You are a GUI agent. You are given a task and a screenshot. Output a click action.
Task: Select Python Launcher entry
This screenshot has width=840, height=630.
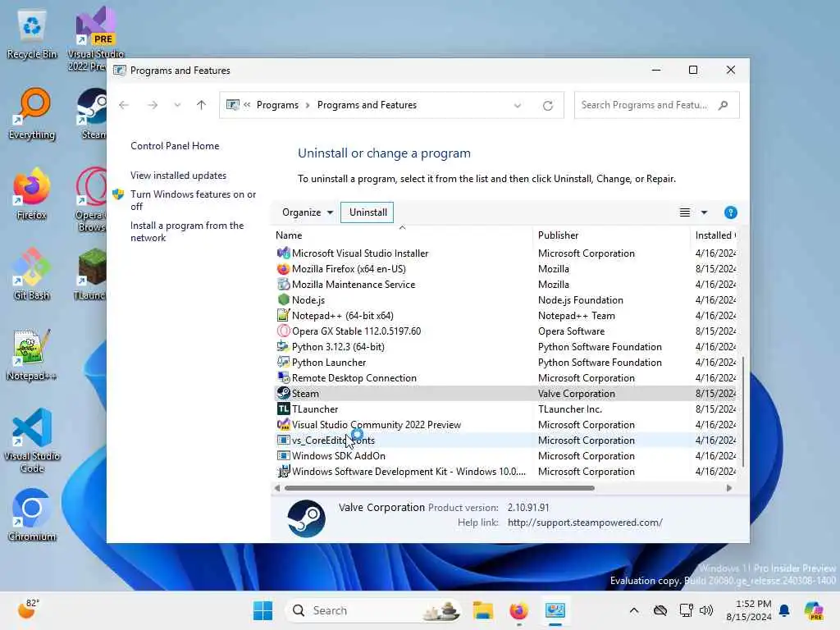(x=504, y=362)
